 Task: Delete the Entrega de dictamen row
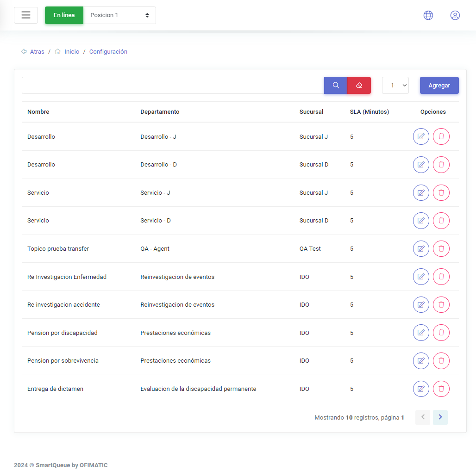(x=441, y=389)
